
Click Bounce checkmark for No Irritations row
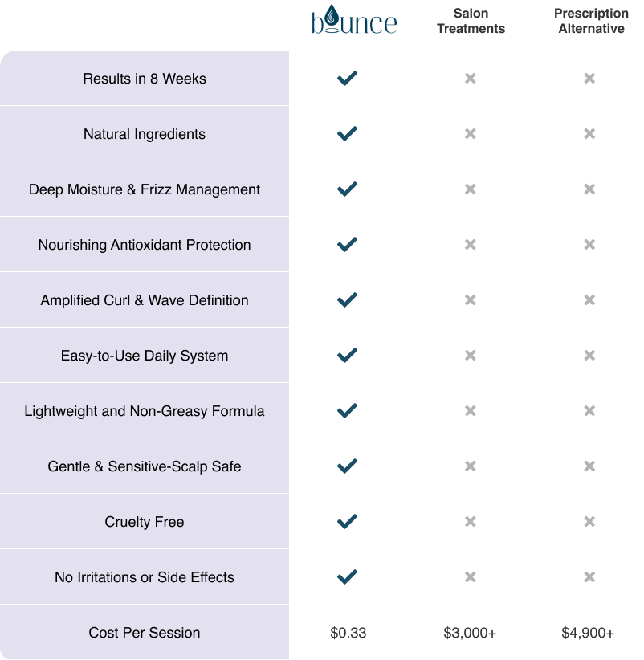347,577
